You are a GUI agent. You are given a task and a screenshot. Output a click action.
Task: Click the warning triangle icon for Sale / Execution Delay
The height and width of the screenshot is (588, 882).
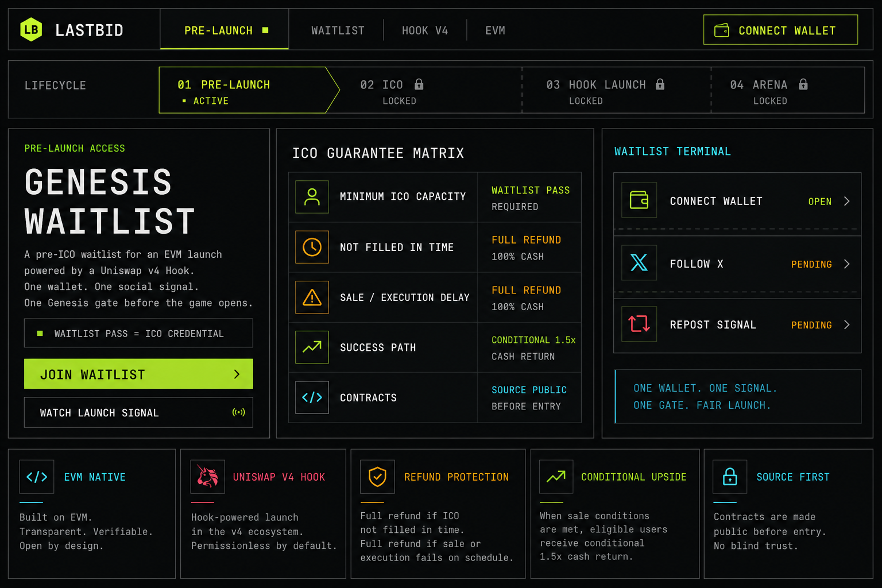pyautogui.click(x=312, y=297)
